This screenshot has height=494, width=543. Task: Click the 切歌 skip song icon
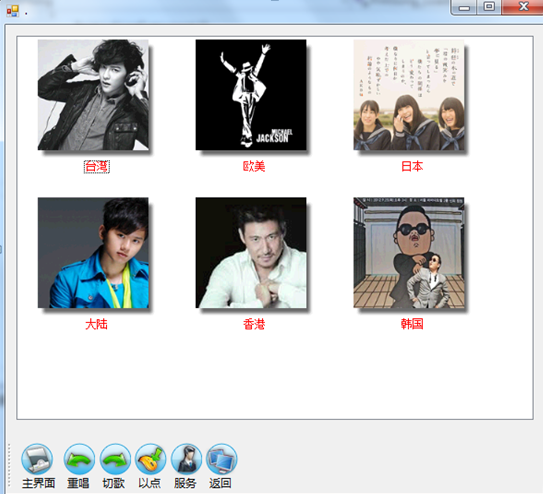pyautogui.click(x=115, y=459)
